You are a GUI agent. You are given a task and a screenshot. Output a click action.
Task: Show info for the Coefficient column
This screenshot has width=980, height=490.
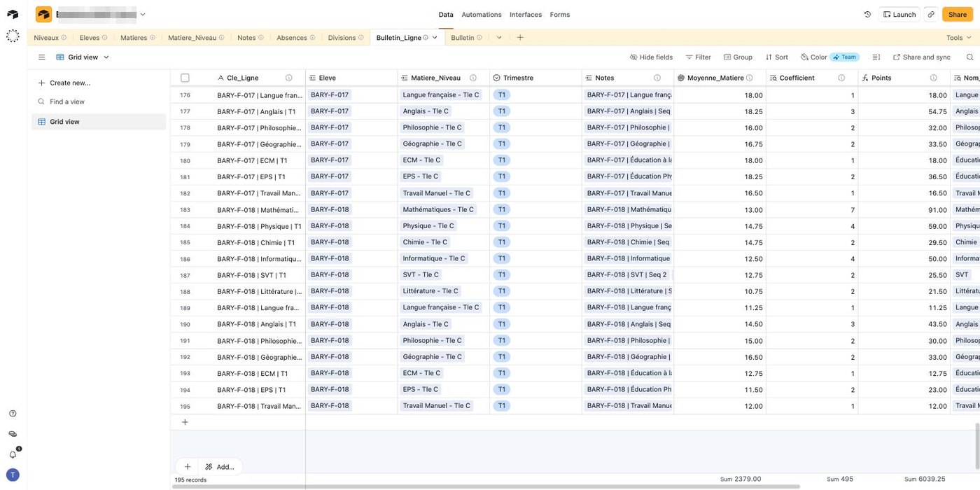(x=841, y=78)
